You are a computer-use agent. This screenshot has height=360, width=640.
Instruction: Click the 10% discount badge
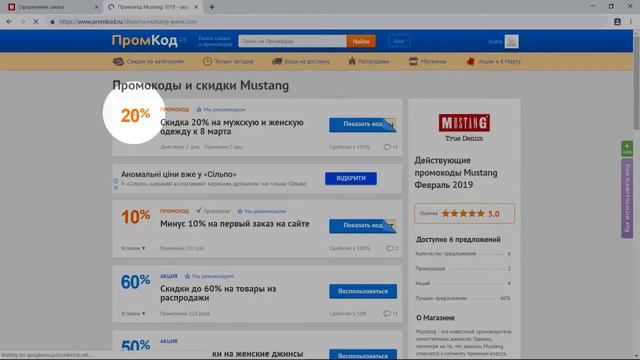click(136, 217)
